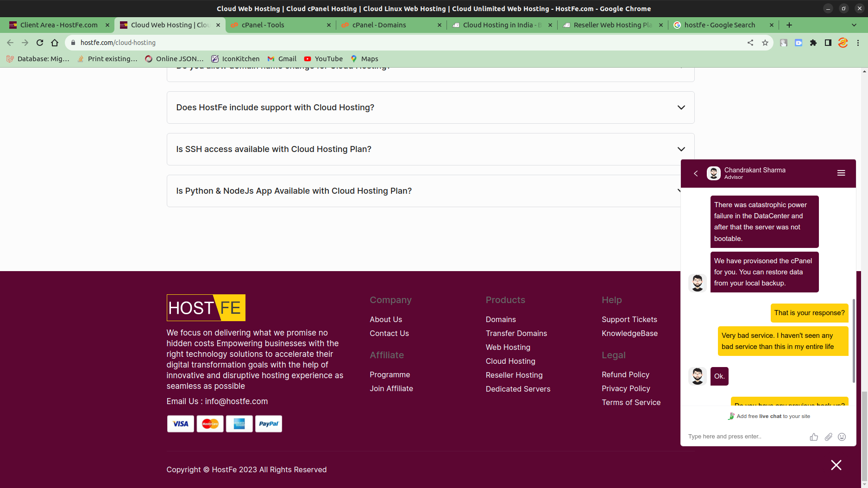
Task: Click the chat conversation scrollbar
Action: pos(853,341)
